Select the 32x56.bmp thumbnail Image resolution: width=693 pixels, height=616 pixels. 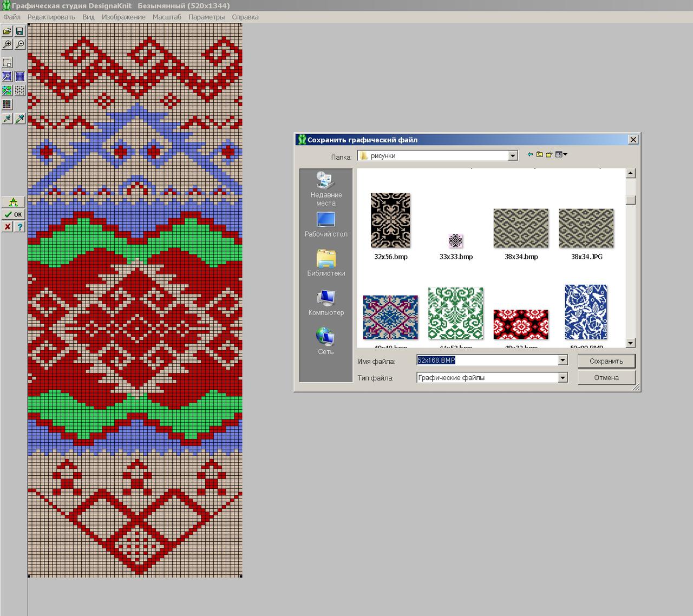(390, 220)
